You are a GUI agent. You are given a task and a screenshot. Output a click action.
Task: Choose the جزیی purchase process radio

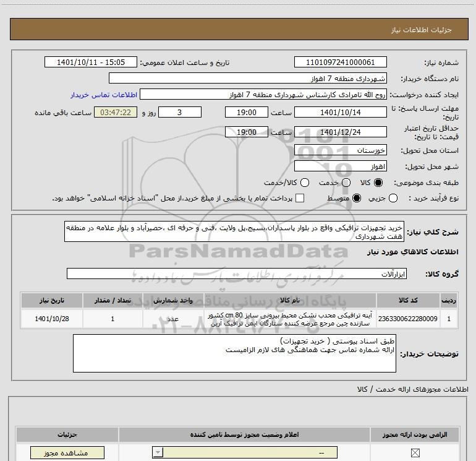(x=393, y=198)
